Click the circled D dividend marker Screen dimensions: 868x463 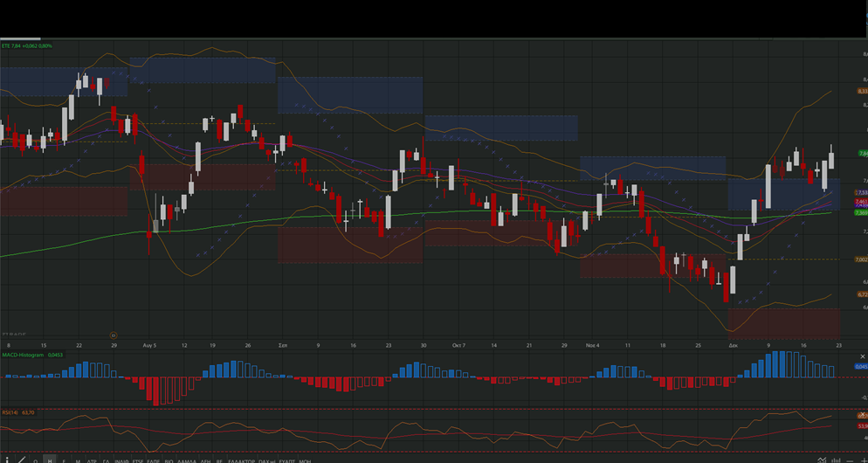click(x=114, y=335)
